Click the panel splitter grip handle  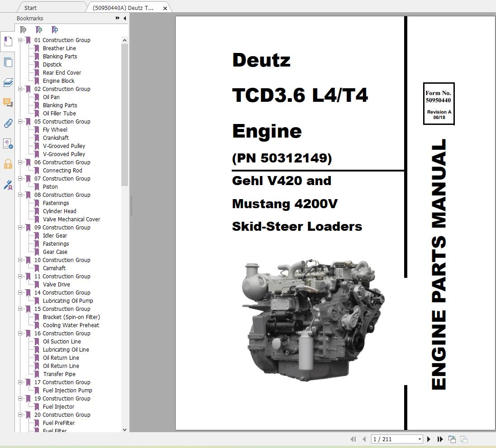click(131, 205)
